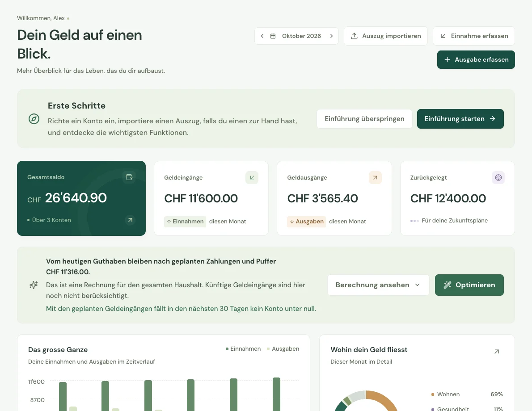
Task: Click the CHF 3'565.40 Geldausgänge amount
Action: coord(322,198)
